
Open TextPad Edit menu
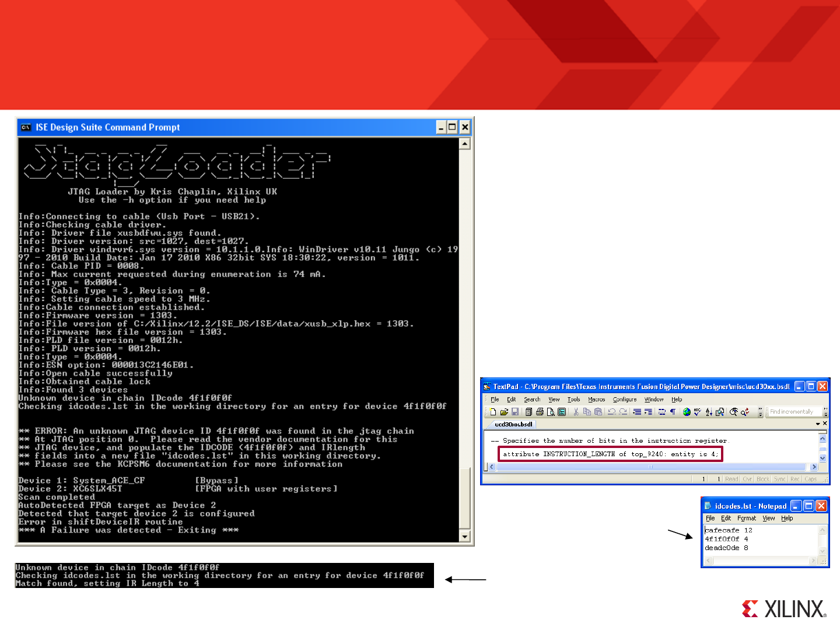tap(511, 400)
